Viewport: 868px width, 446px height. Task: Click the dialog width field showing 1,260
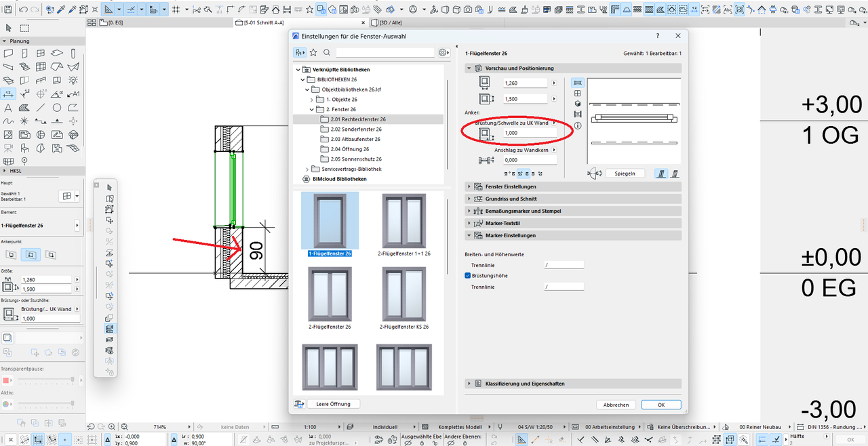click(526, 83)
